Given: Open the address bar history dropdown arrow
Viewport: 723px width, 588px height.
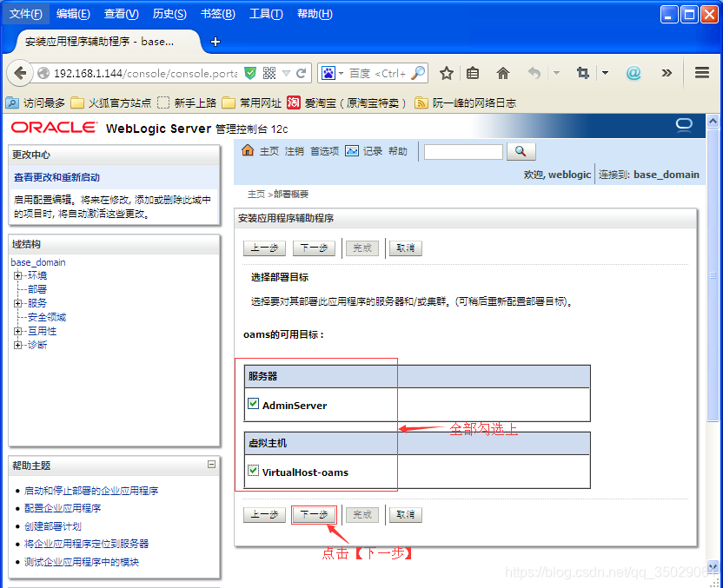Looking at the screenshot, I should pyautogui.click(x=287, y=73).
